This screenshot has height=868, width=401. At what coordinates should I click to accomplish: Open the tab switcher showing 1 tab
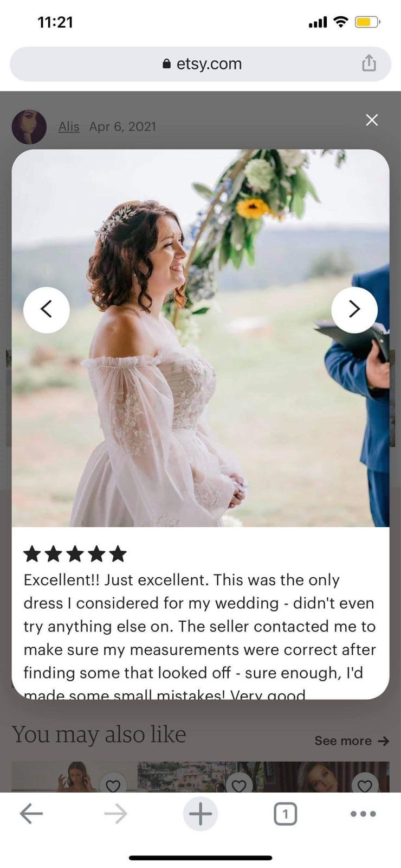(x=285, y=814)
